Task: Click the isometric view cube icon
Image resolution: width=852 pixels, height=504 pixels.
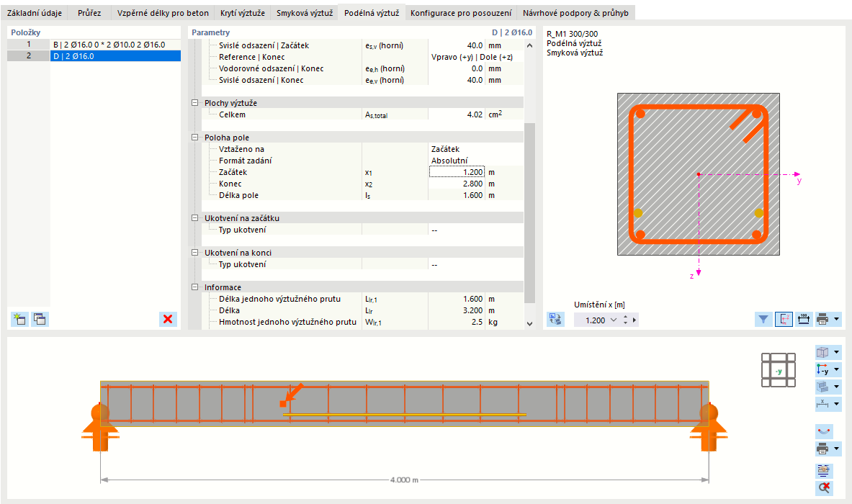Action: pyautogui.click(x=822, y=352)
